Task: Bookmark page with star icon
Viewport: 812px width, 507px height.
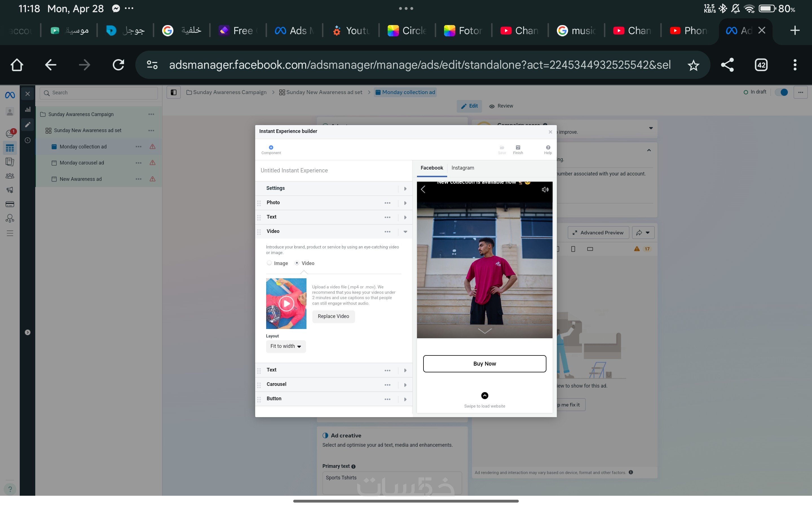Action: [x=693, y=65]
